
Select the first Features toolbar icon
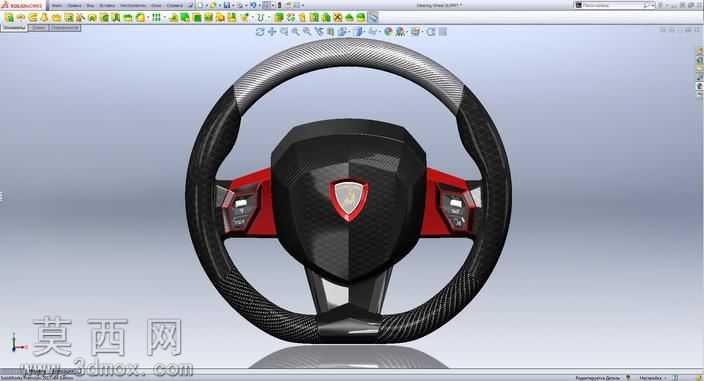point(9,18)
